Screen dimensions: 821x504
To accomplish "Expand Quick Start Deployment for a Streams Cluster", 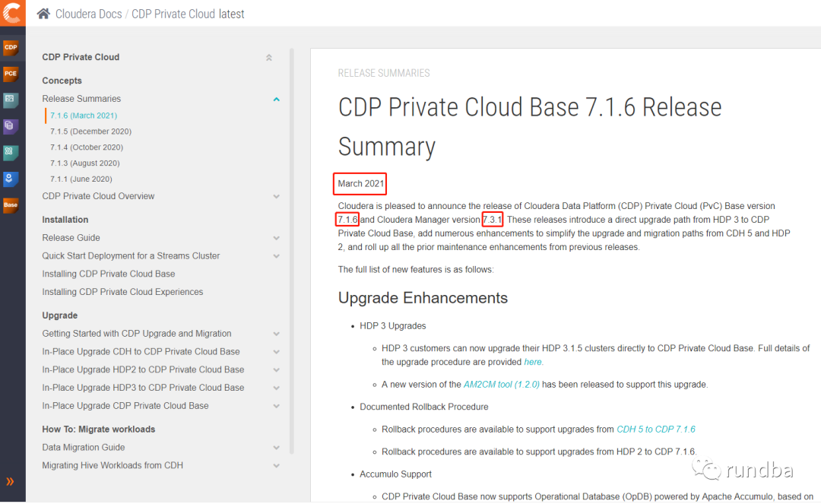I will (x=277, y=256).
